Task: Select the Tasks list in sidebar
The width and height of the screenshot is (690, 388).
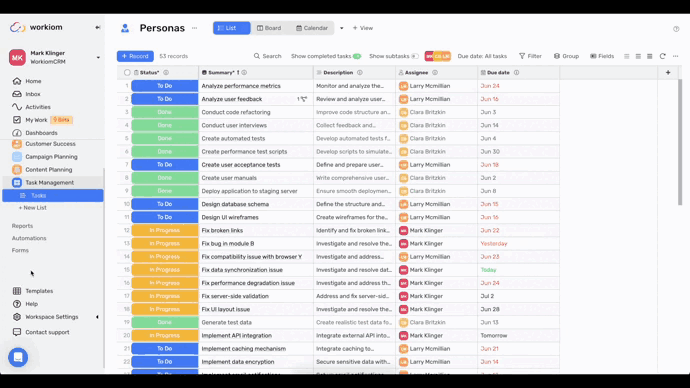Action: click(53, 195)
